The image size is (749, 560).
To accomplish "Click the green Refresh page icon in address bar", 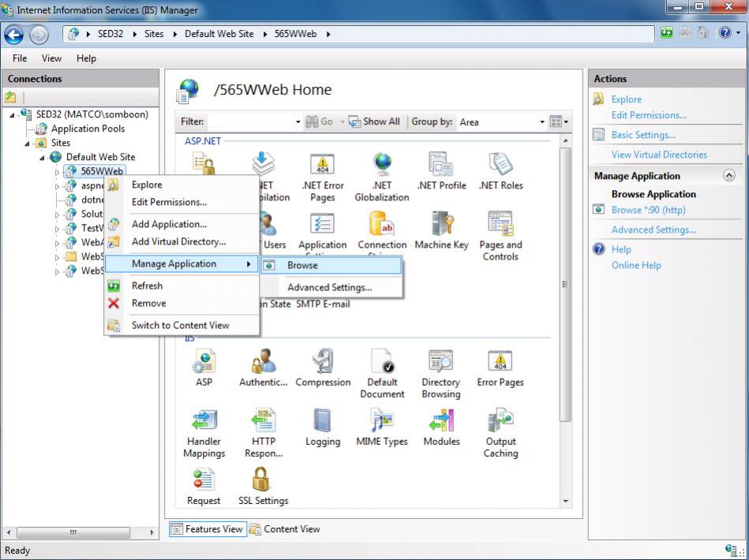I will [x=666, y=33].
